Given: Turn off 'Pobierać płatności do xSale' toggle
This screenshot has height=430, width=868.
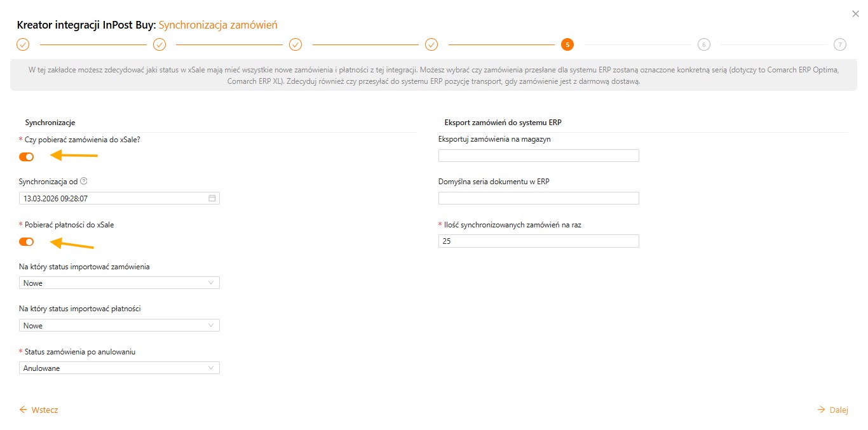Looking at the screenshot, I should tap(26, 241).
